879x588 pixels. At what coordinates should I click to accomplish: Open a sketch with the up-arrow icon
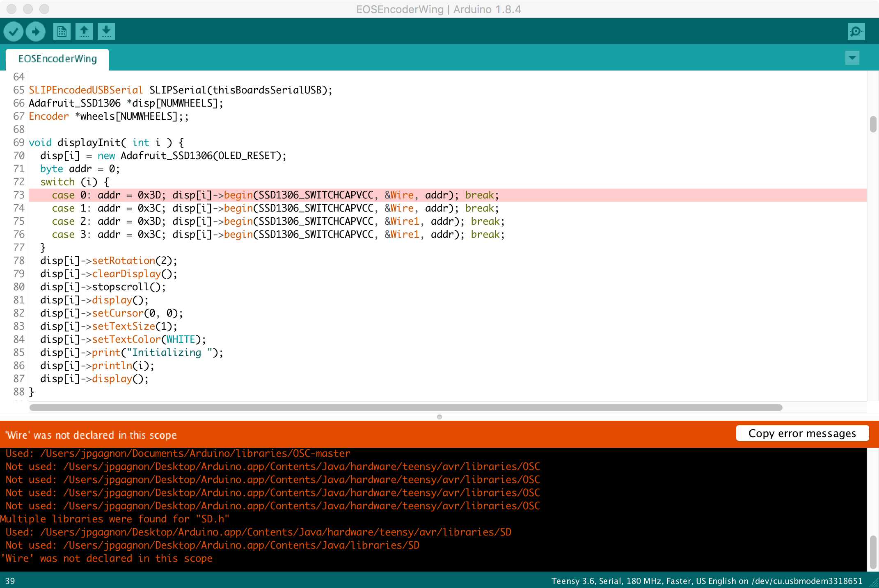pyautogui.click(x=84, y=32)
